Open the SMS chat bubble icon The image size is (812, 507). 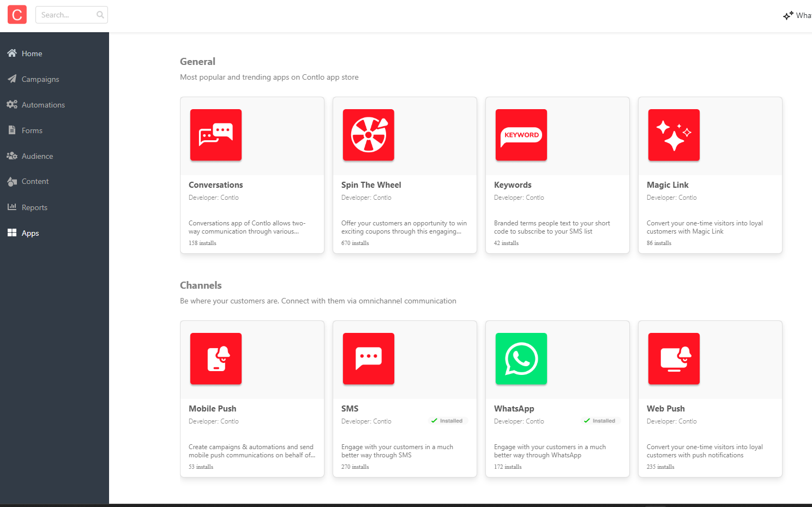[x=369, y=359]
